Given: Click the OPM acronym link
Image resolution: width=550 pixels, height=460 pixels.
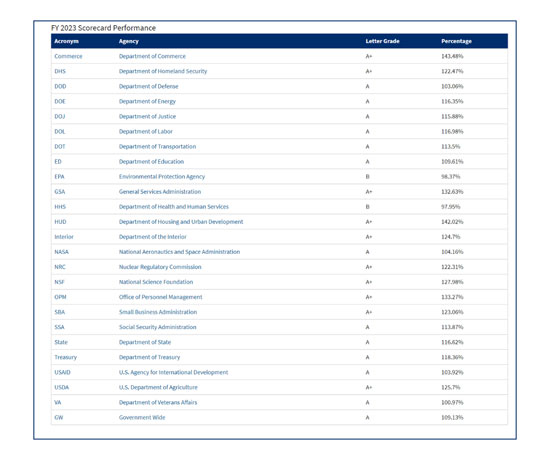Looking at the screenshot, I should tap(60, 298).
